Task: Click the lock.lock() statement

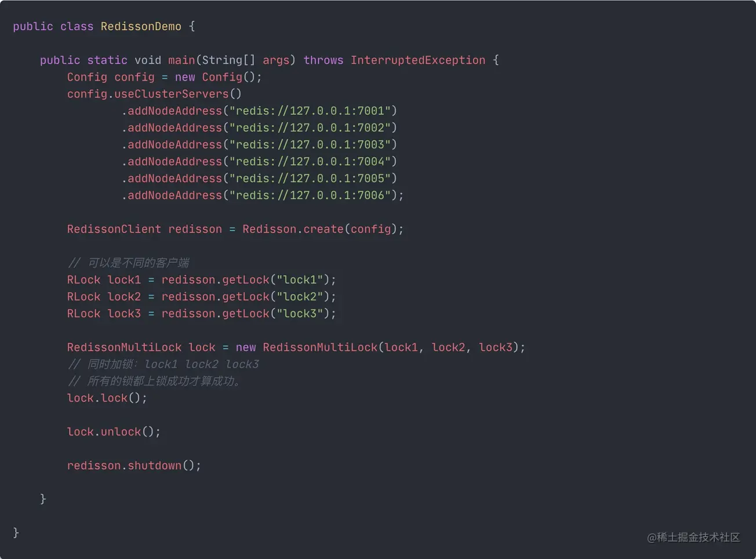Action: pos(107,398)
